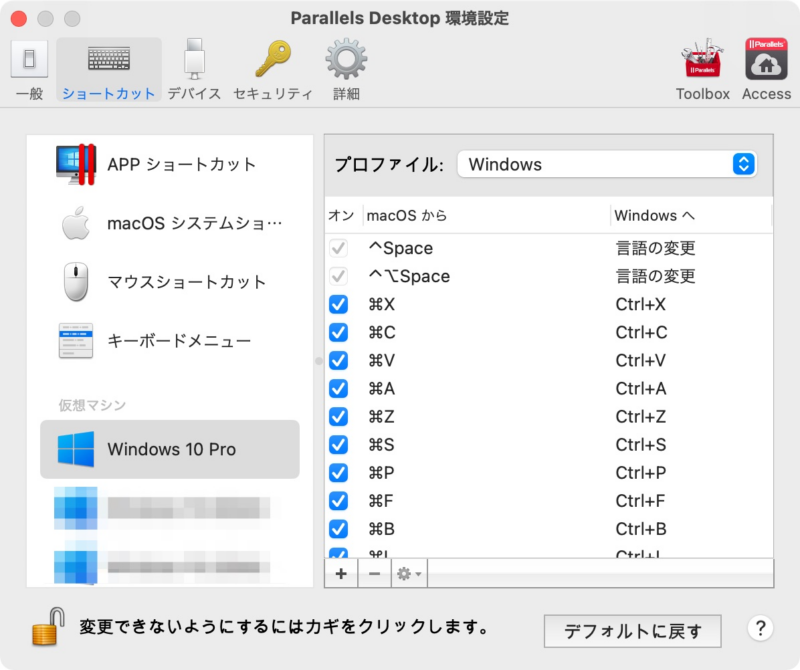Screen dimensions: 800x670
Task: Click the オン column header
Action: pos(342,215)
